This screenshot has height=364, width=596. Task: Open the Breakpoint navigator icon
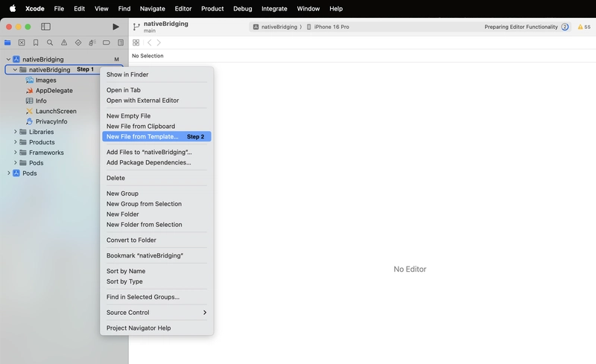tap(107, 42)
